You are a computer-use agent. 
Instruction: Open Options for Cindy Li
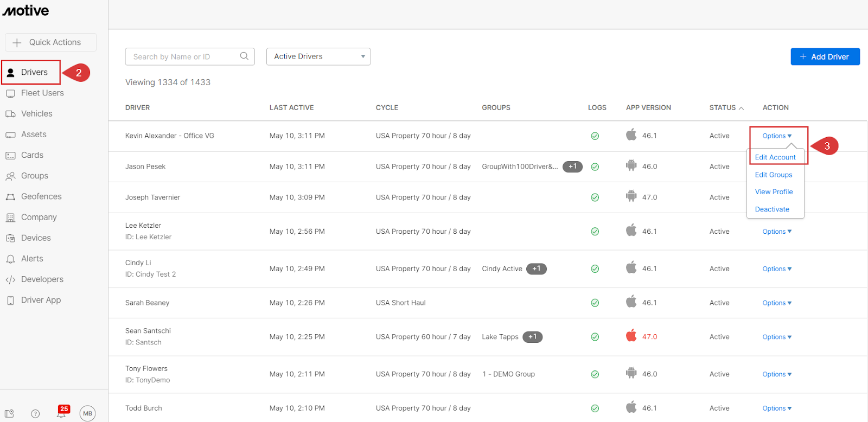coord(777,269)
